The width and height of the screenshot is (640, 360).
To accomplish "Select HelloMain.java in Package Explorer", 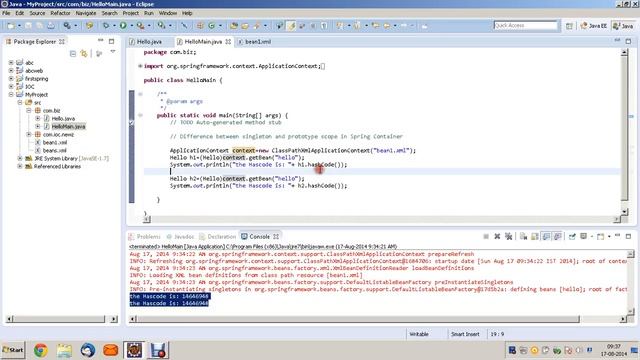I will (x=68, y=127).
